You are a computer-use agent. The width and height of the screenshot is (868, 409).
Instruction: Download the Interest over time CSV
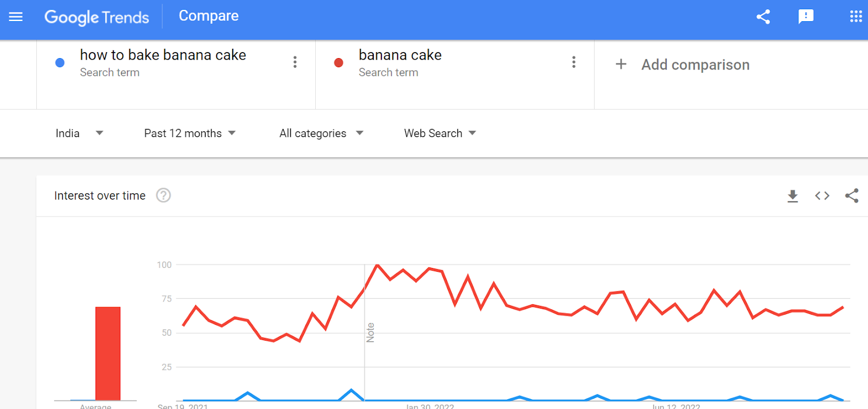tap(793, 196)
